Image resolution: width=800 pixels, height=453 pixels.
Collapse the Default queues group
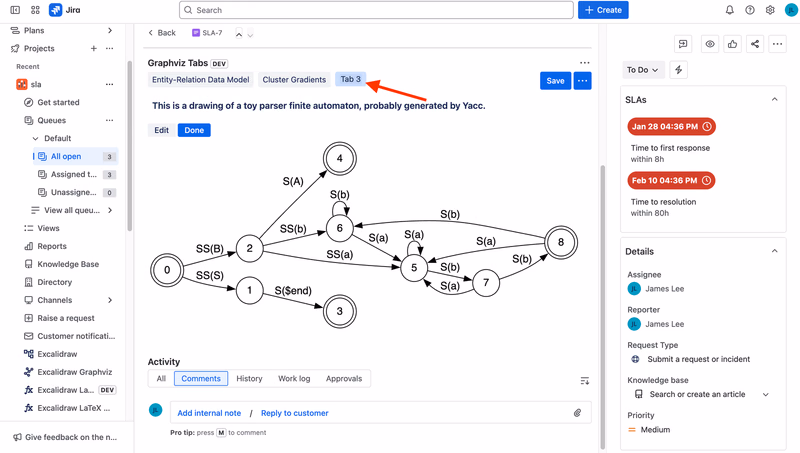click(35, 138)
